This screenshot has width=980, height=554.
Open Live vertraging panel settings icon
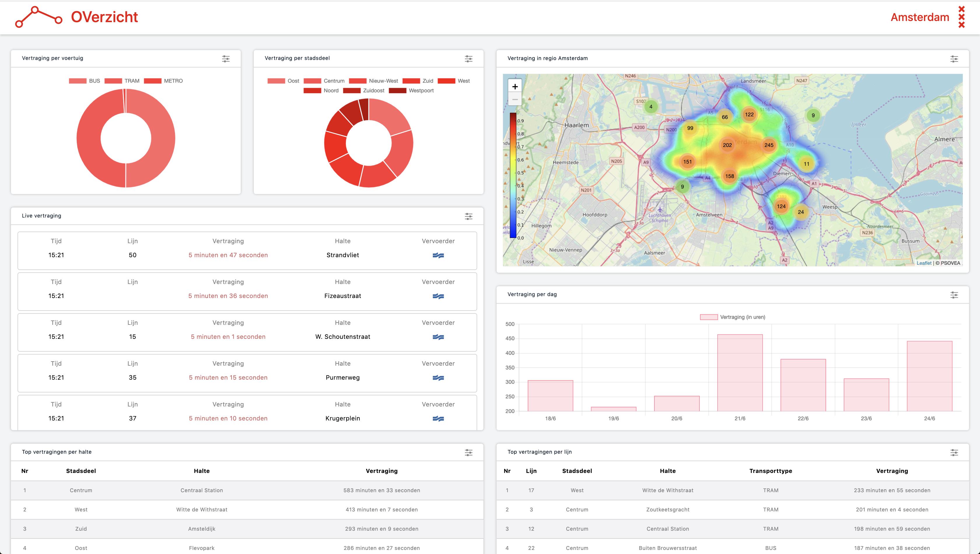coord(468,216)
